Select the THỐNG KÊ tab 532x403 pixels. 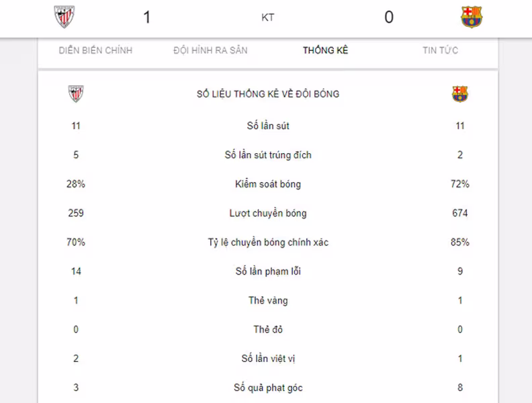325,50
